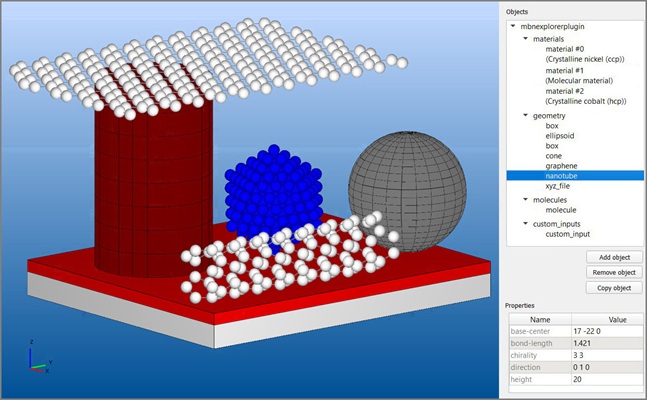Select the custom_input tree item
Image resolution: width=647 pixels, height=400 pixels.
[568, 234]
